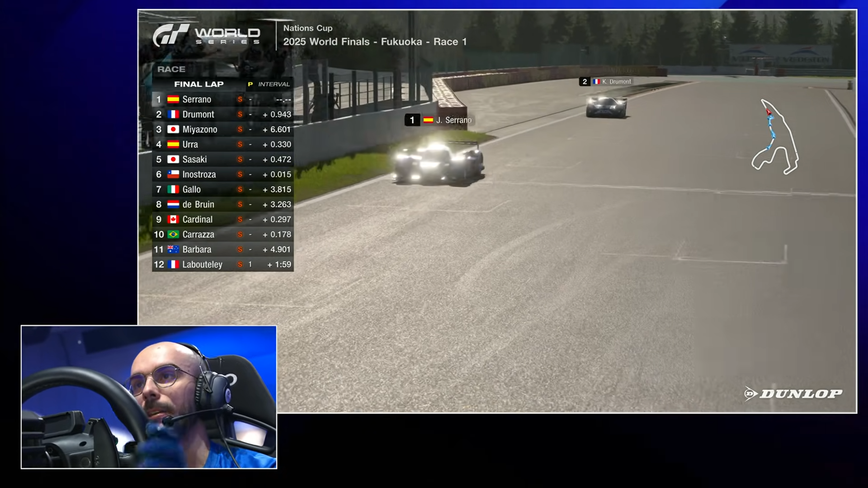Screen dimensions: 868x488
Task: Click Serrano's Spanish flag in leaderboard
Action: [x=173, y=99]
